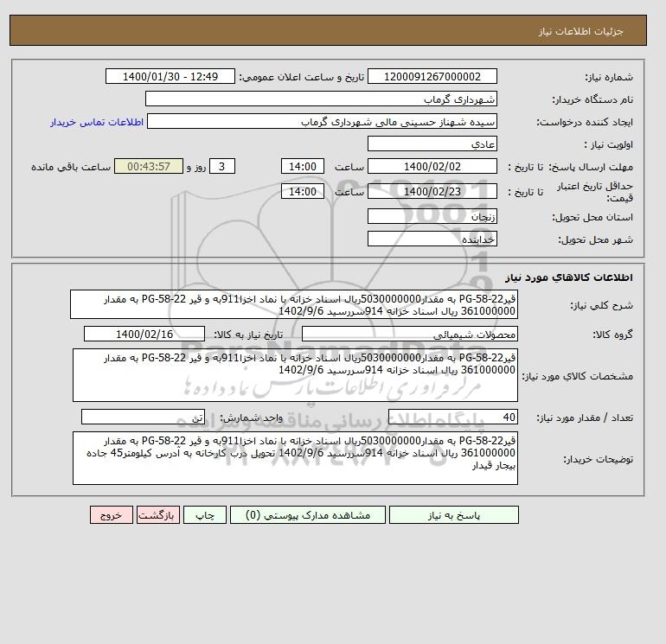The height and width of the screenshot is (644, 666).
Task: Select the شماره نیاز field 1200091267000002
Action: pos(432,76)
